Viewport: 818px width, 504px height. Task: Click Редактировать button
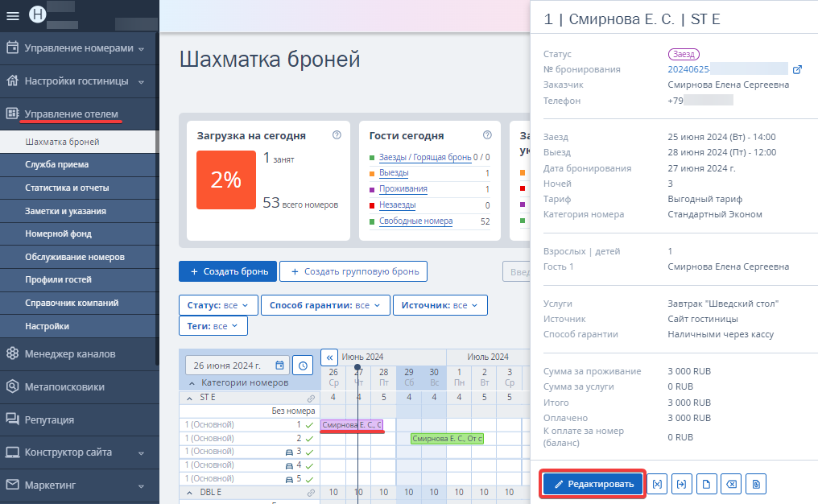(x=592, y=484)
